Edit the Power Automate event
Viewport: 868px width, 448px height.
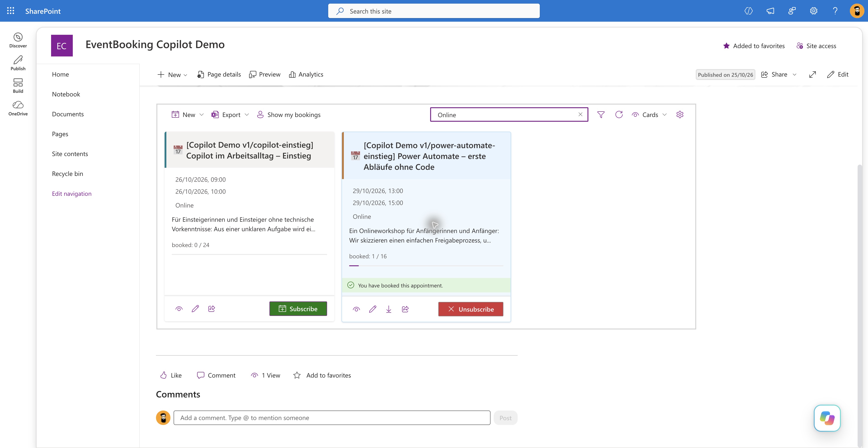[372, 309]
